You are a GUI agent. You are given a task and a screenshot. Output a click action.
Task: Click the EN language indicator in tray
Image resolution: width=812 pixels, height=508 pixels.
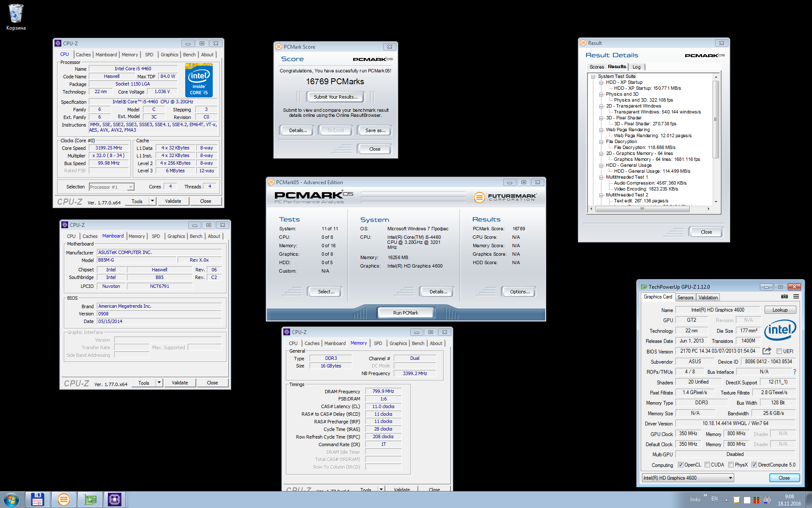pos(714,499)
